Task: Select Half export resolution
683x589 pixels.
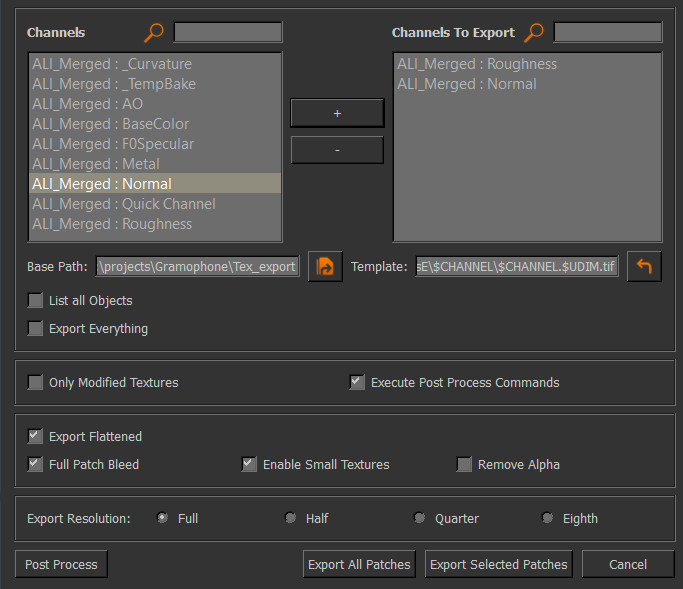Action: (x=291, y=518)
